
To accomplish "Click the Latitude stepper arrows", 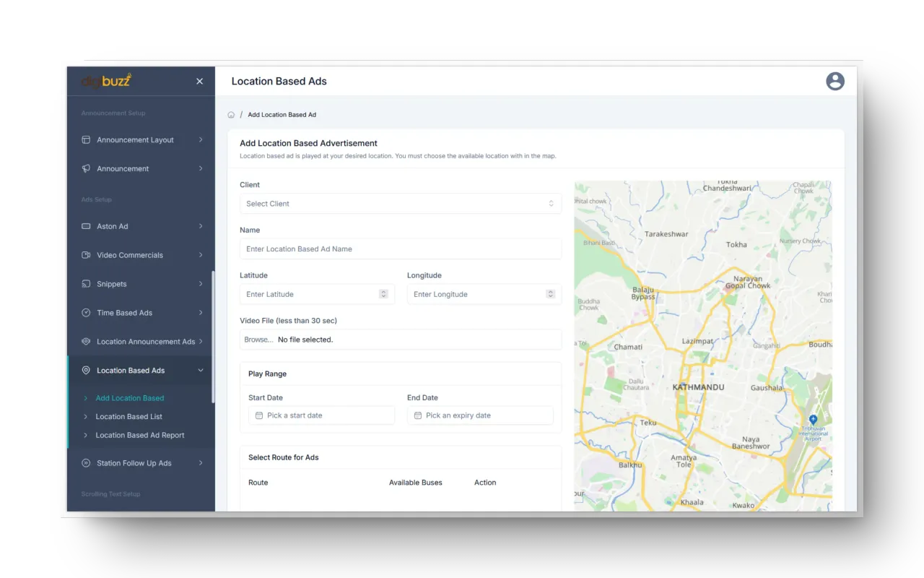I will coord(383,294).
